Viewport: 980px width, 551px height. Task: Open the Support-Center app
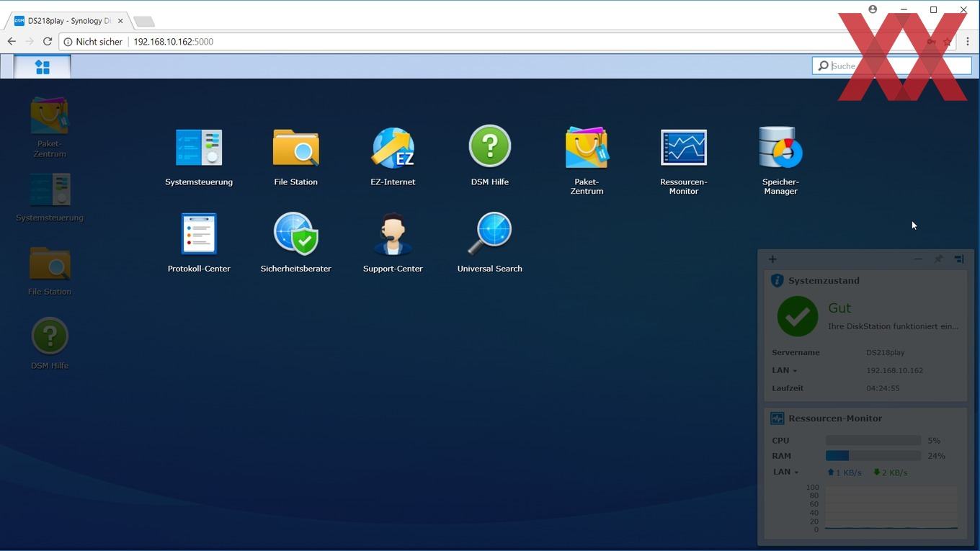pyautogui.click(x=393, y=243)
